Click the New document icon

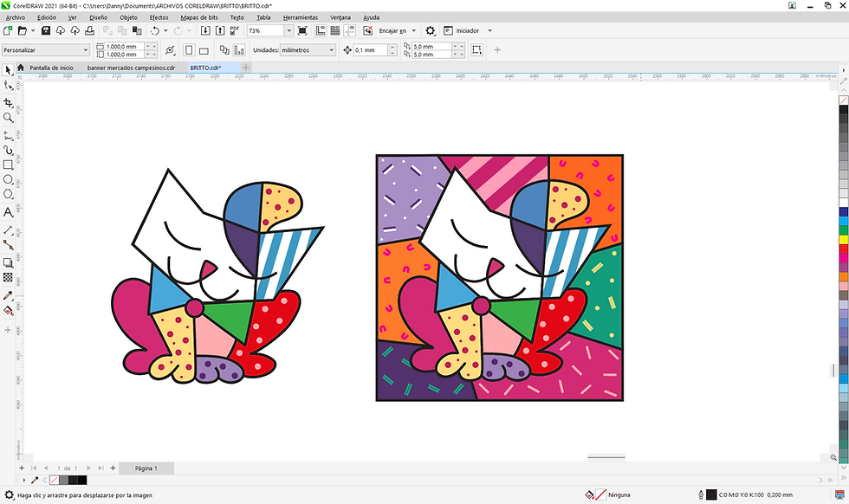coord(8,31)
